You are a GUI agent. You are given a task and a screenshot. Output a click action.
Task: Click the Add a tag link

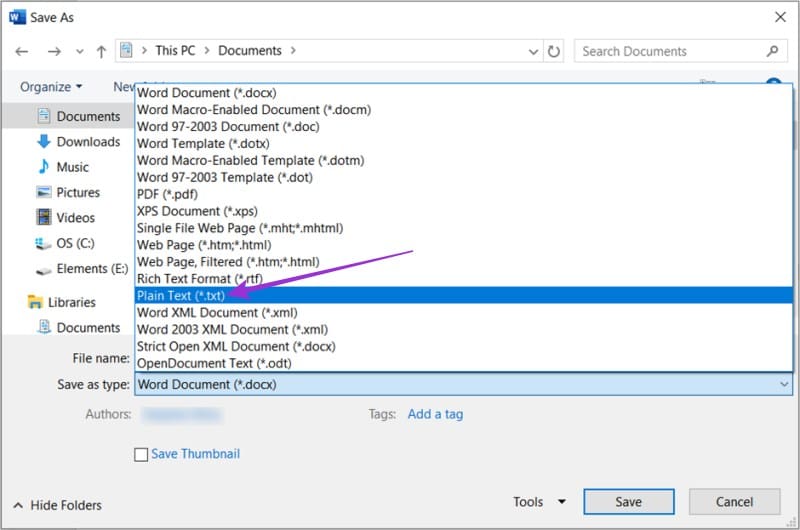click(435, 414)
